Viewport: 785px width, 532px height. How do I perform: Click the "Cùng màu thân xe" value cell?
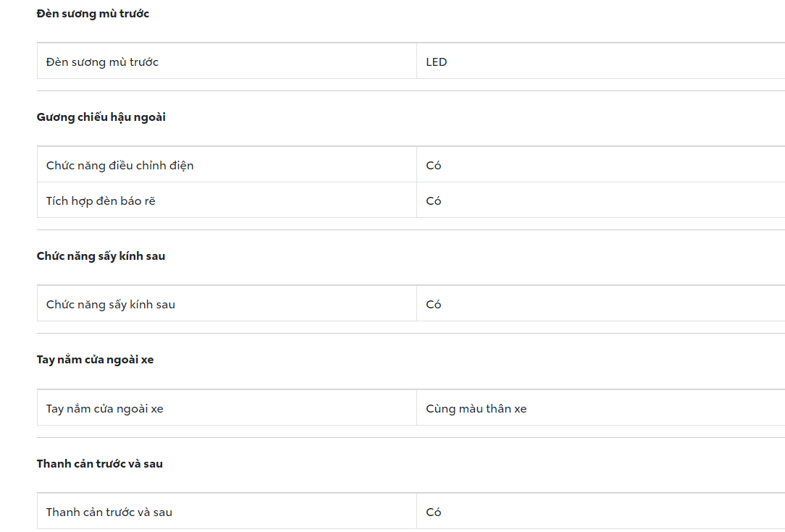(476, 409)
